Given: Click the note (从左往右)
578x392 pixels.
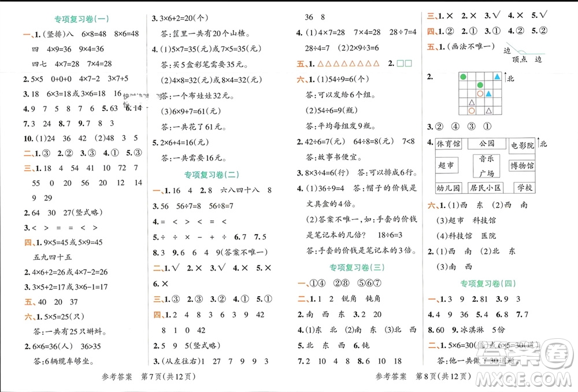Looking at the screenshot, I should (180, 361).
